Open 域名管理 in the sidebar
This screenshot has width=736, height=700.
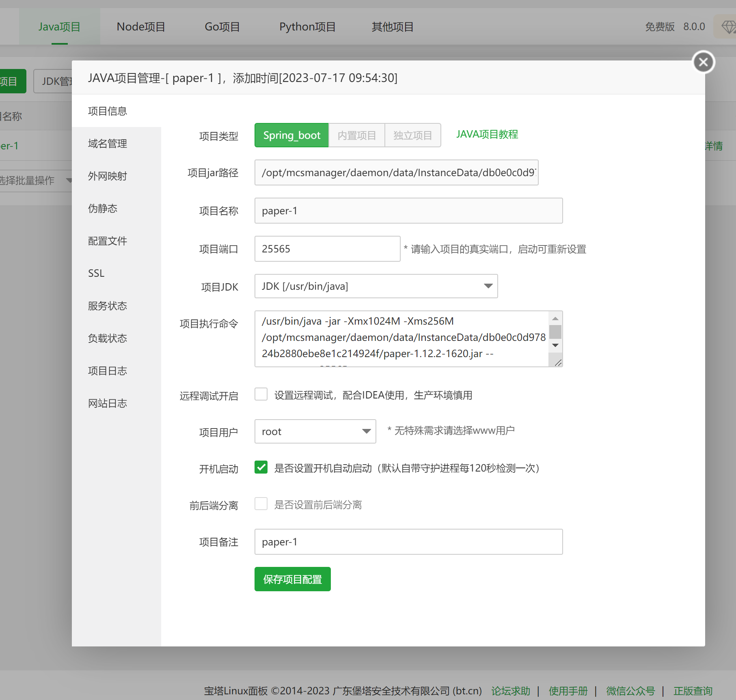[x=117, y=143]
